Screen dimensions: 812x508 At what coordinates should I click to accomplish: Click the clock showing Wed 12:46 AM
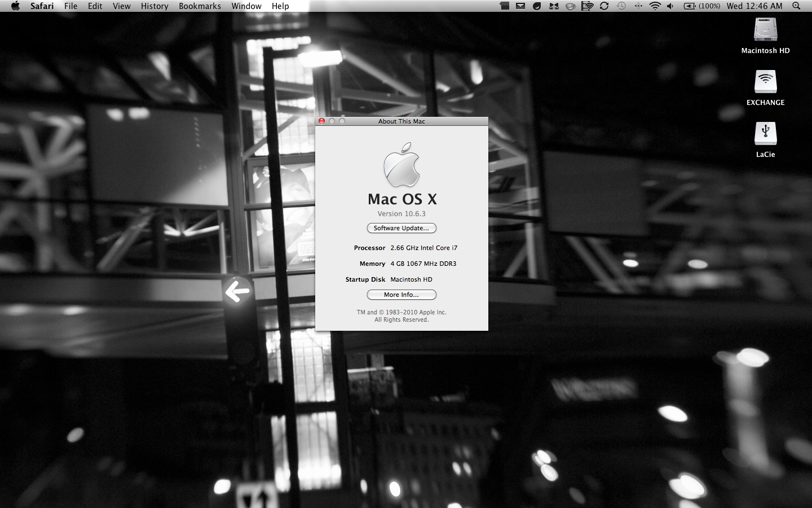754,6
